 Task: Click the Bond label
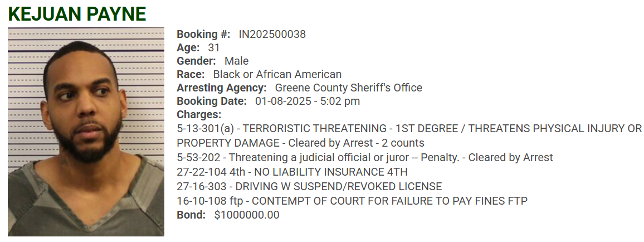point(191,215)
